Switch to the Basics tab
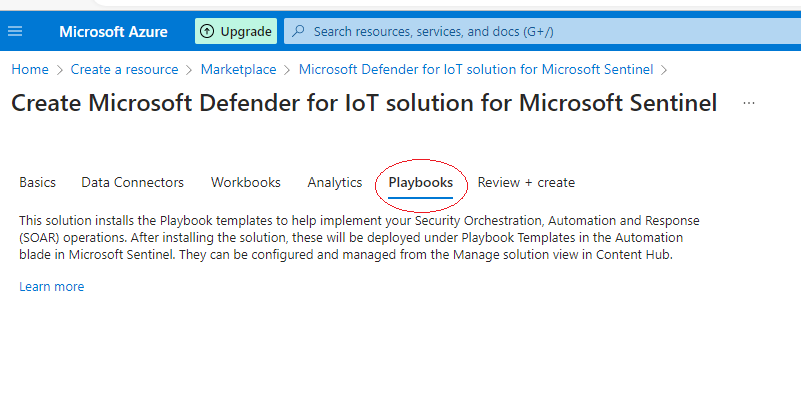The image size is (801, 403). (38, 182)
